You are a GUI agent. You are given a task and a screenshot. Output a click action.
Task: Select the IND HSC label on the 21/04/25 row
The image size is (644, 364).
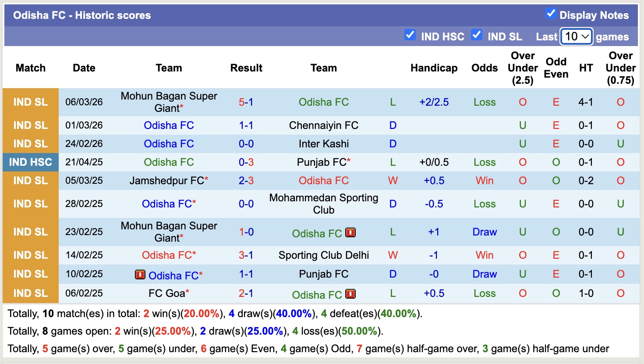[x=30, y=162]
